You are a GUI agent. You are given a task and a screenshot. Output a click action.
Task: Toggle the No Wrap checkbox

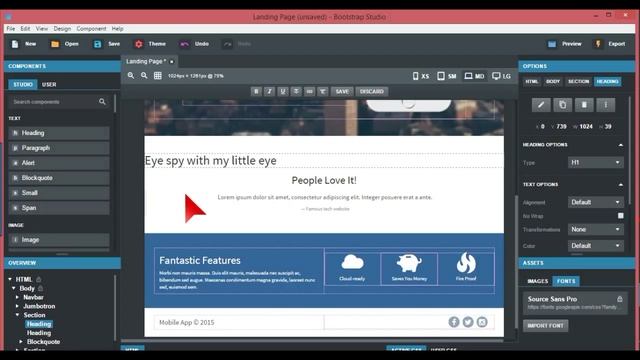click(x=620, y=216)
